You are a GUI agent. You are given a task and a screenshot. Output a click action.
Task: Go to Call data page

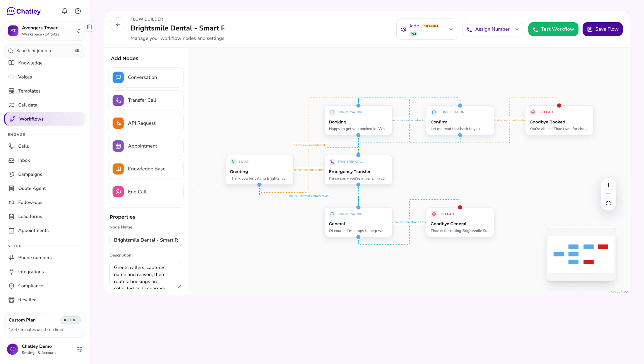pos(45,105)
